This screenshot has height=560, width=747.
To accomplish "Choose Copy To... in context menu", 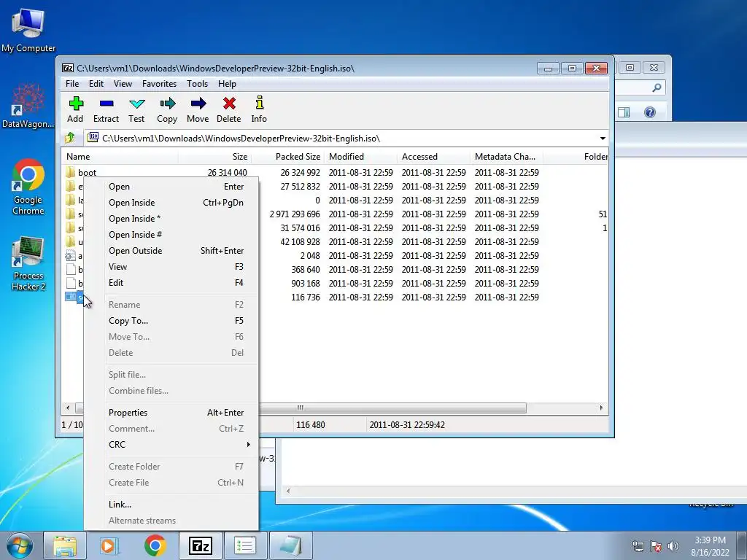I will pyautogui.click(x=171, y=321).
